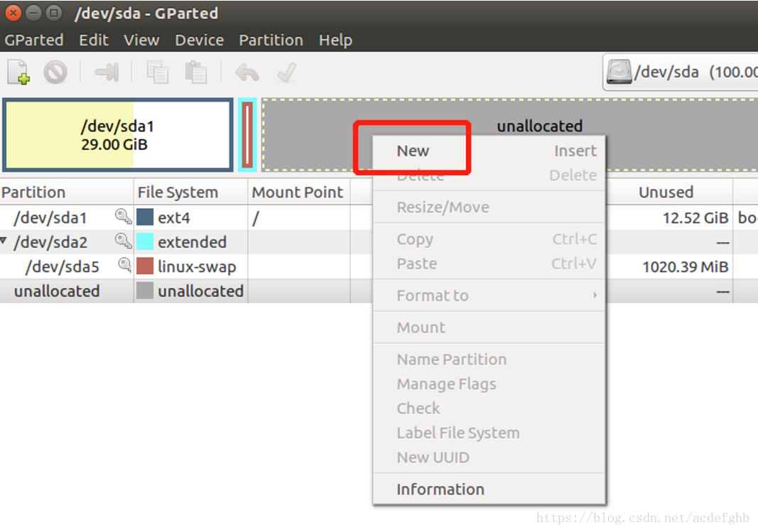Click the key icon beside /dev/sda1

(124, 217)
